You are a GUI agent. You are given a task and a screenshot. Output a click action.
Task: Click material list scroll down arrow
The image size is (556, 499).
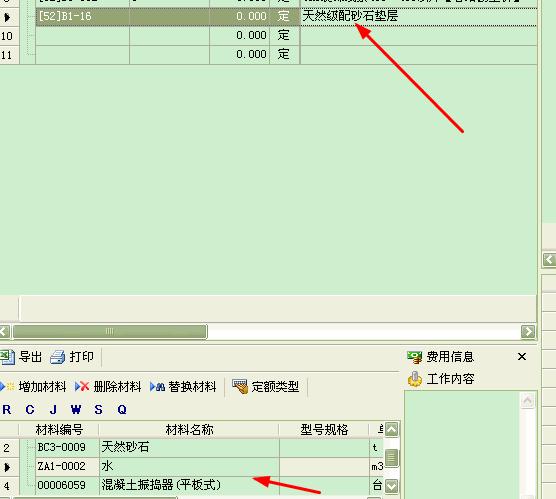[391, 486]
